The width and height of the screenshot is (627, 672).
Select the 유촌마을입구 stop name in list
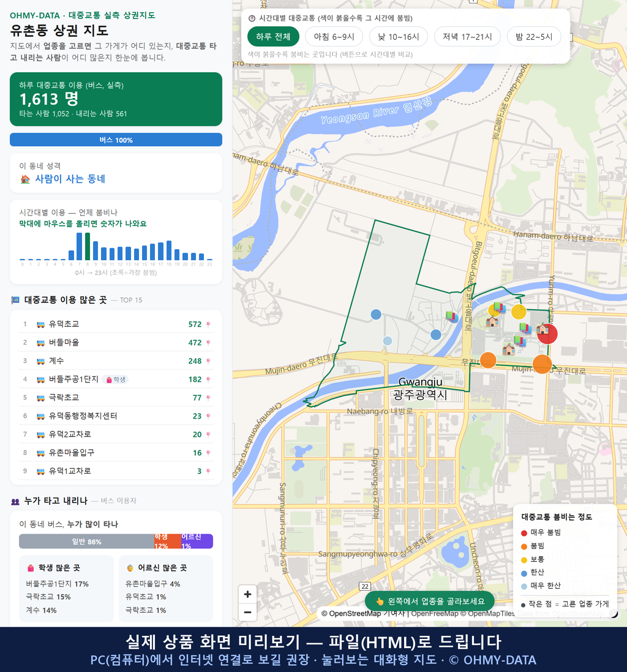pyautogui.click(x=72, y=453)
